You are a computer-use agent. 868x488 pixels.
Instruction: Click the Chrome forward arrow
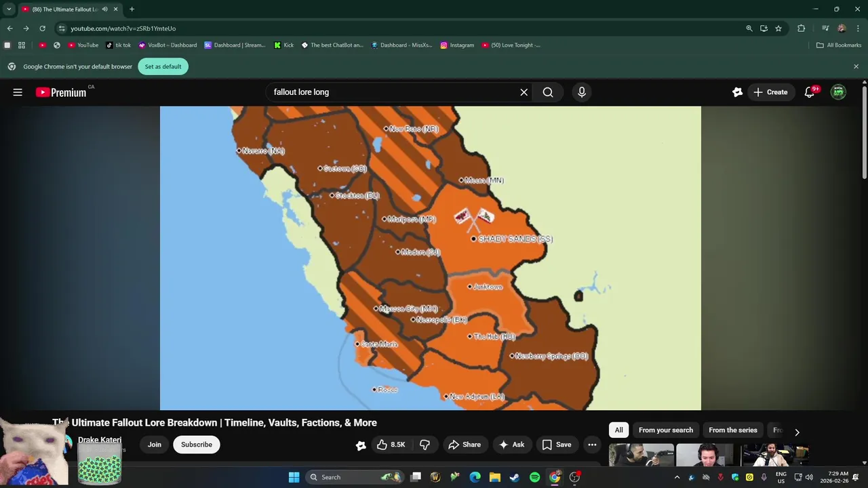(26, 28)
